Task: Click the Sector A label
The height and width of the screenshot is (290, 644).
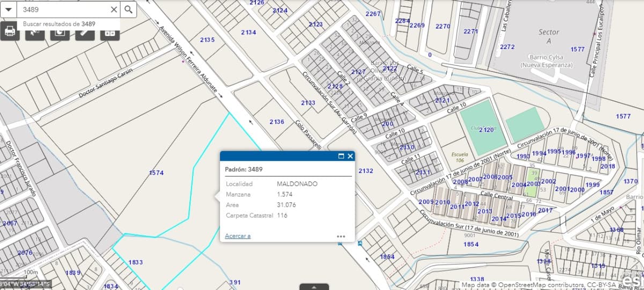Action: click(548, 37)
